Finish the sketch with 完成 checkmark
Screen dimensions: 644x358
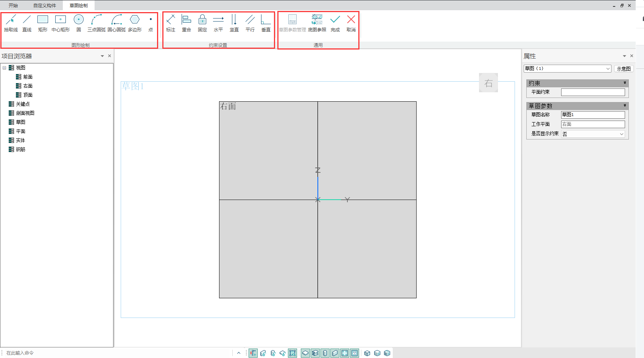(x=335, y=23)
